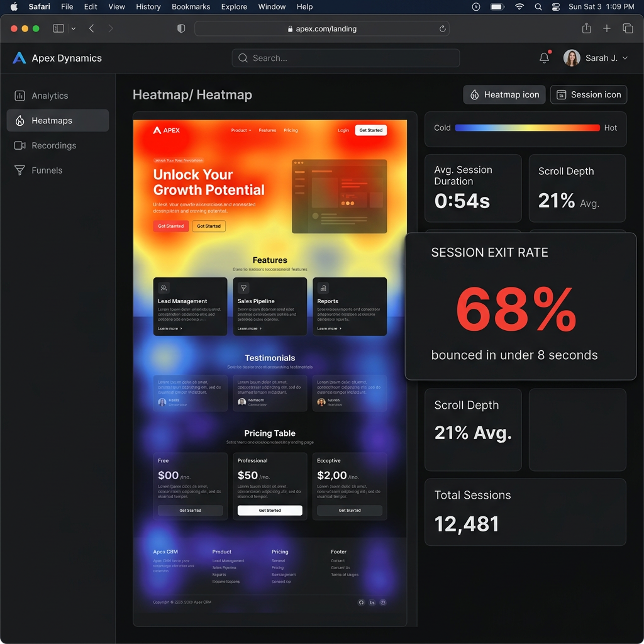The width and height of the screenshot is (644, 644).
Task: Open the Bookmarks menu in menu bar
Action: point(191,6)
